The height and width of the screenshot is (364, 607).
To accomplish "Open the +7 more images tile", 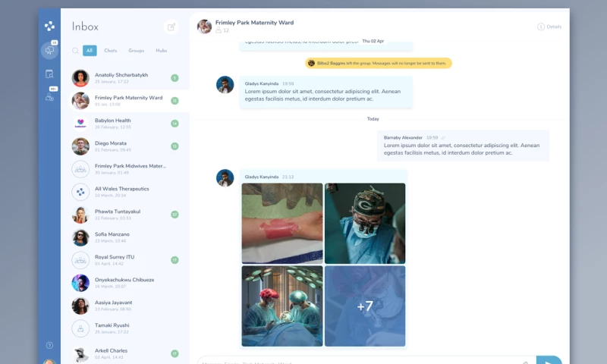I will 365,306.
